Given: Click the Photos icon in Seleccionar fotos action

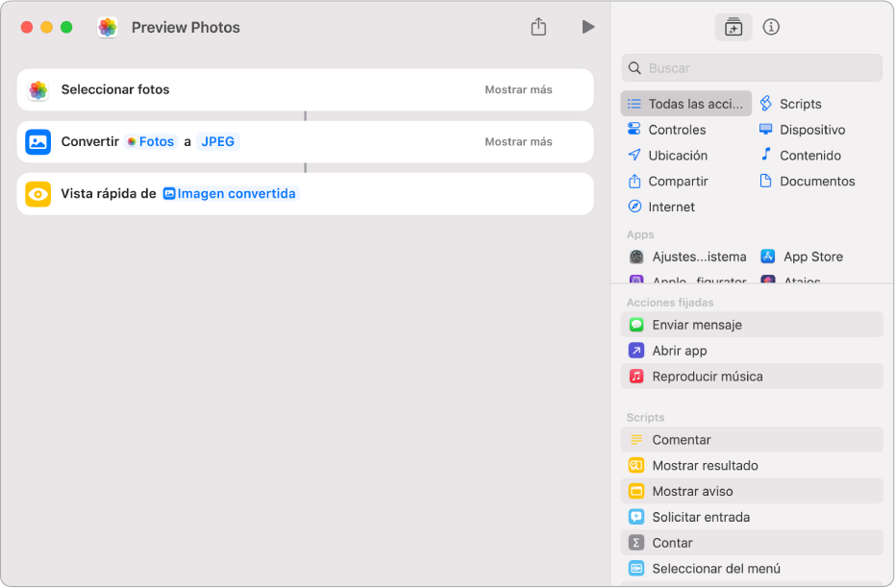Looking at the screenshot, I should [x=38, y=89].
